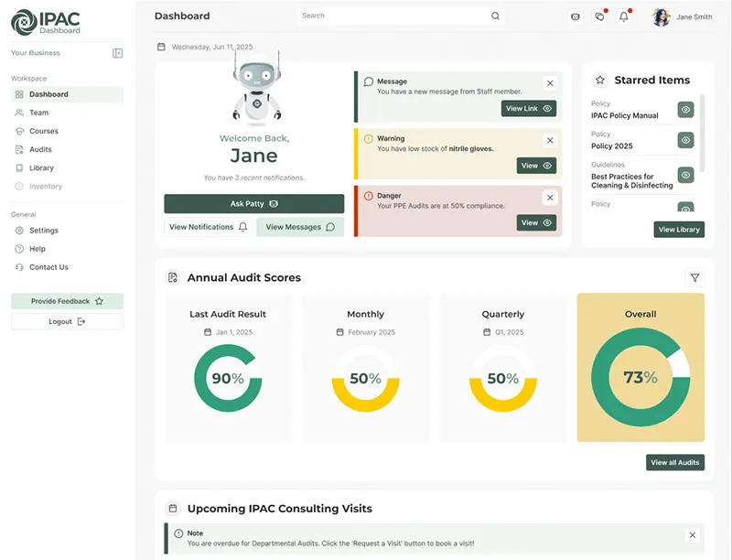Click View on the Warning alert
This screenshot has width=732, height=560.
point(536,166)
